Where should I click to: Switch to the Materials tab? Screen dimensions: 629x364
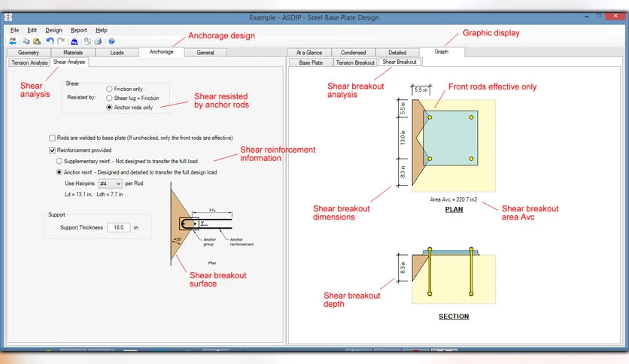[73, 53]
